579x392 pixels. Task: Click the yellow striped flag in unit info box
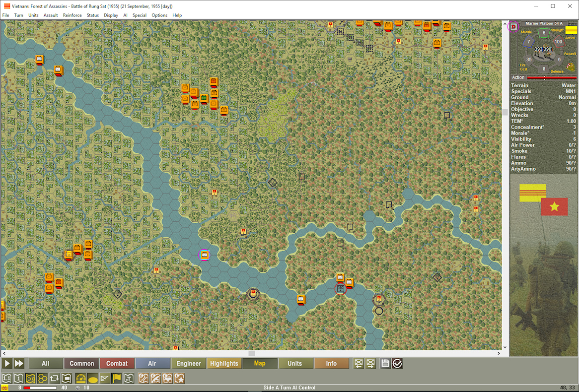(x=571, y=30)
